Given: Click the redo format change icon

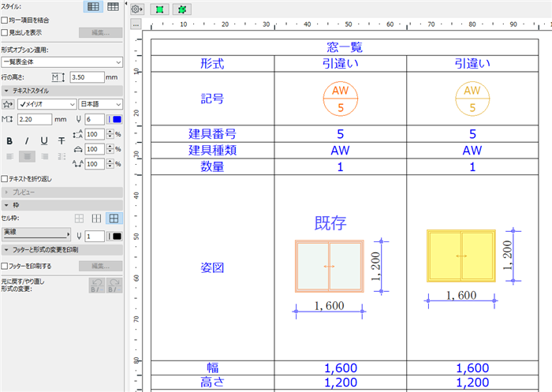Looking at the screenshot, I should click(x=114, y=286).
